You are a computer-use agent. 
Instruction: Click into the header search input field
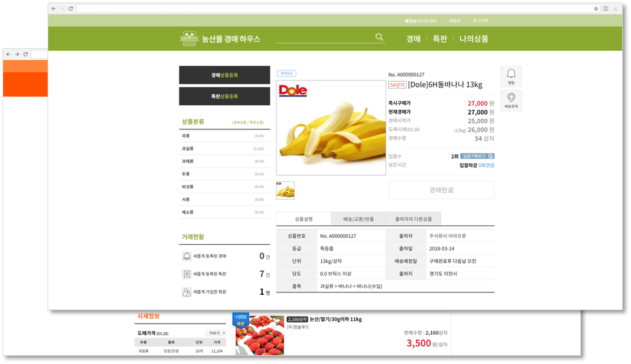click(x=325, y=37)
